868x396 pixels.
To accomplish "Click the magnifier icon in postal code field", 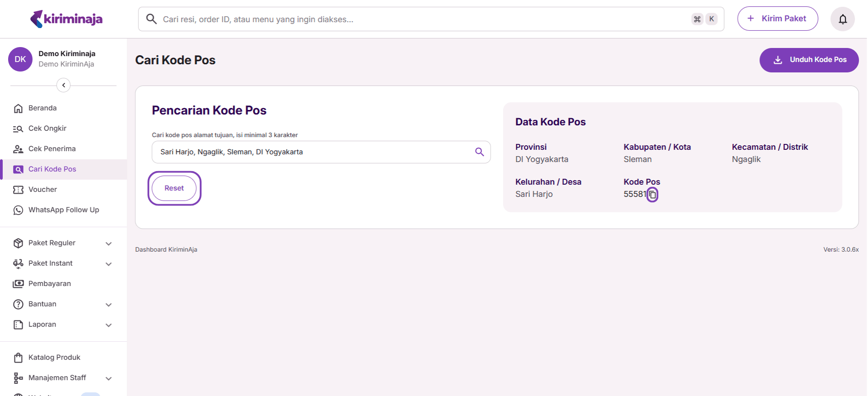I will 479,152.
